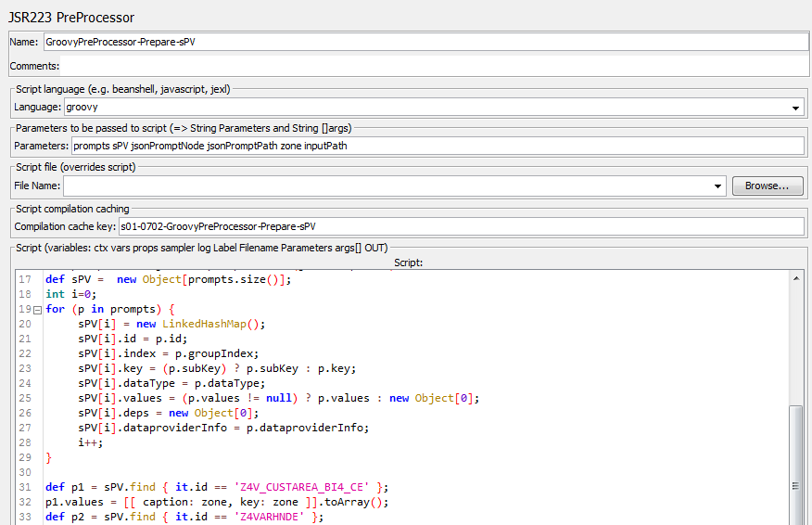Open the File Name dropdown arrow

(717, 186)
